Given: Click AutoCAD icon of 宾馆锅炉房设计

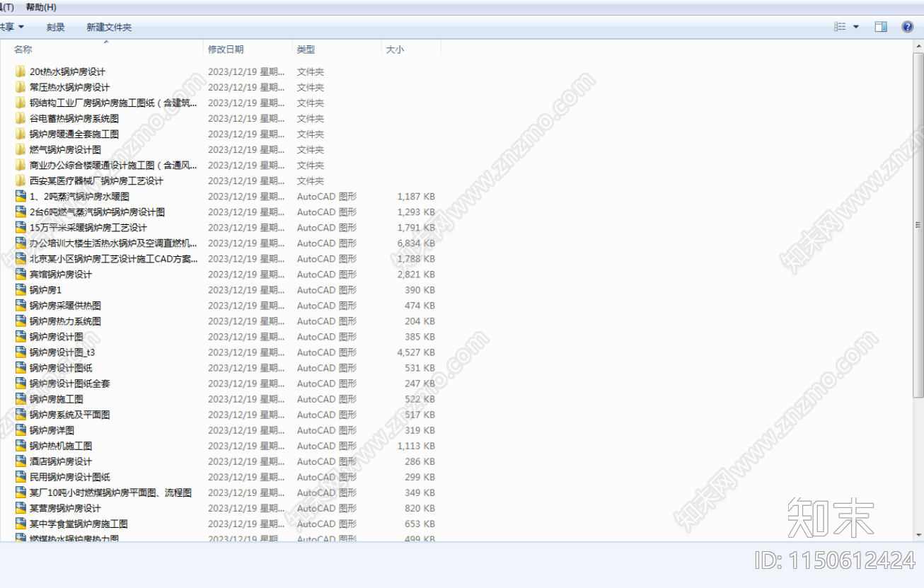Looking at the screenshot, I should pyautogui.click(x=21, y=274).
